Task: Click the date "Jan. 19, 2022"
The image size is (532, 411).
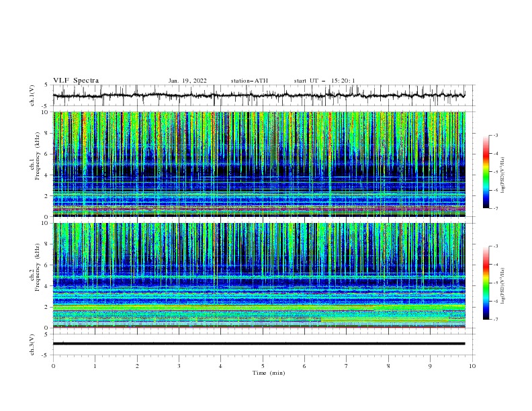Action: [x=187, y=81]
